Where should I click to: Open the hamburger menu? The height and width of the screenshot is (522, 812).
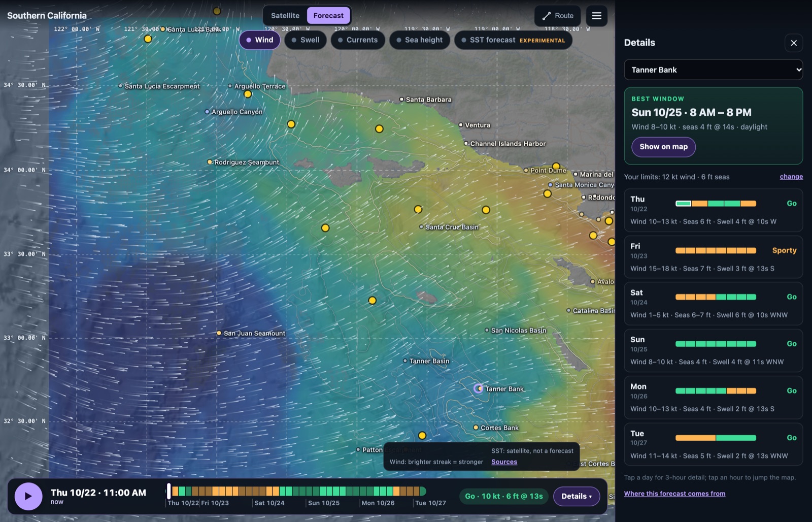click(x=596, y=16)
